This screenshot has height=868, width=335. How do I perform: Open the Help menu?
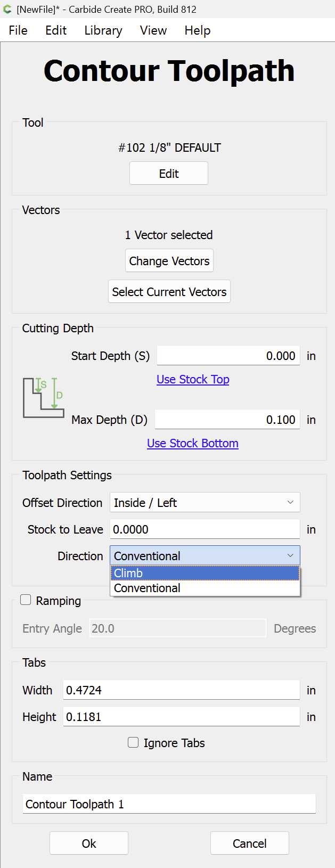point(198,30)
